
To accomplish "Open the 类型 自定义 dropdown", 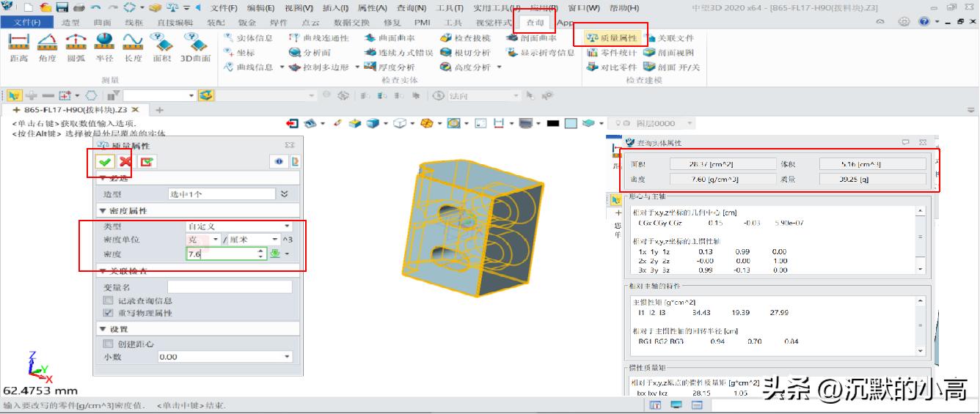I will pos(239,227).
